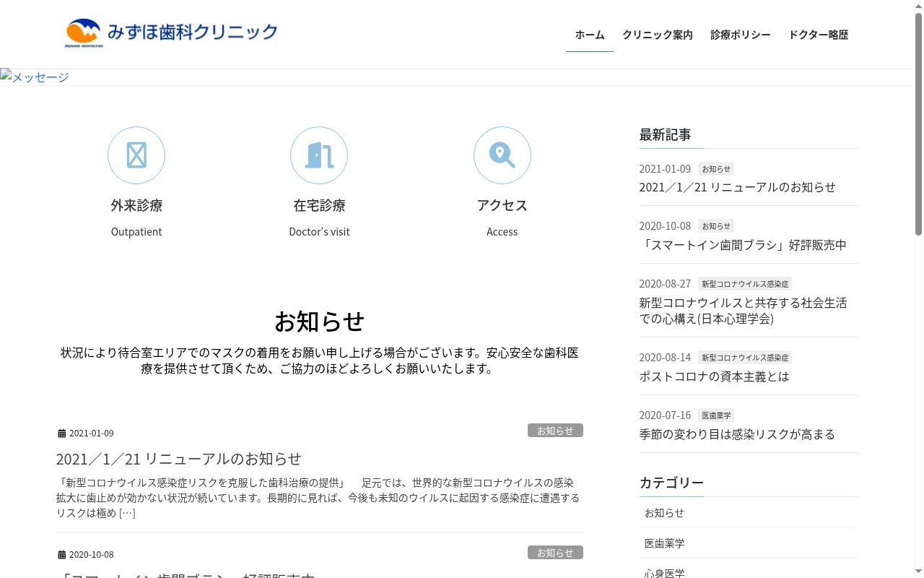Go to ホーム menu item

pyautogui.click(x=590, y=35)
